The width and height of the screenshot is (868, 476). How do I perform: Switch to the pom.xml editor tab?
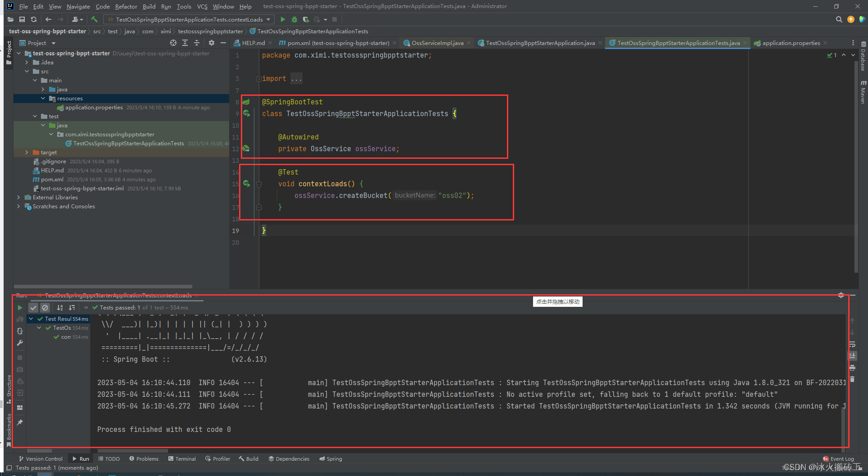click(335, 43)
